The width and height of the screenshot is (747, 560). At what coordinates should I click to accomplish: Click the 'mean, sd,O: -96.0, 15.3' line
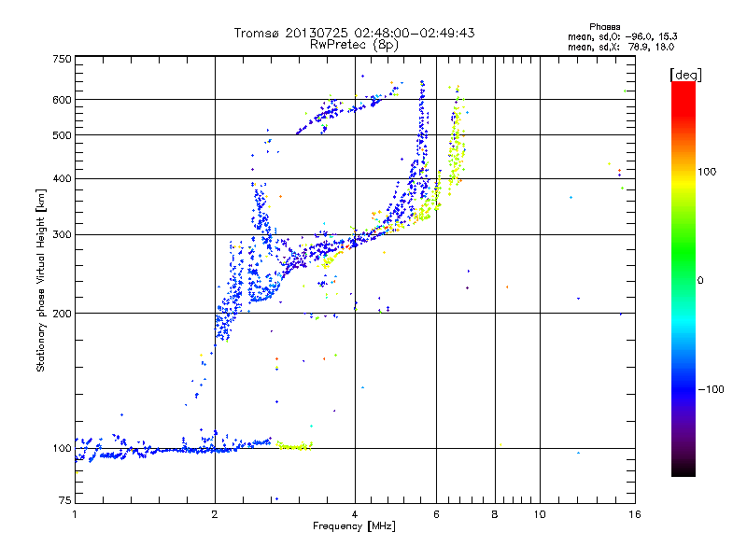pyautogui.click(x=622, y=36)
